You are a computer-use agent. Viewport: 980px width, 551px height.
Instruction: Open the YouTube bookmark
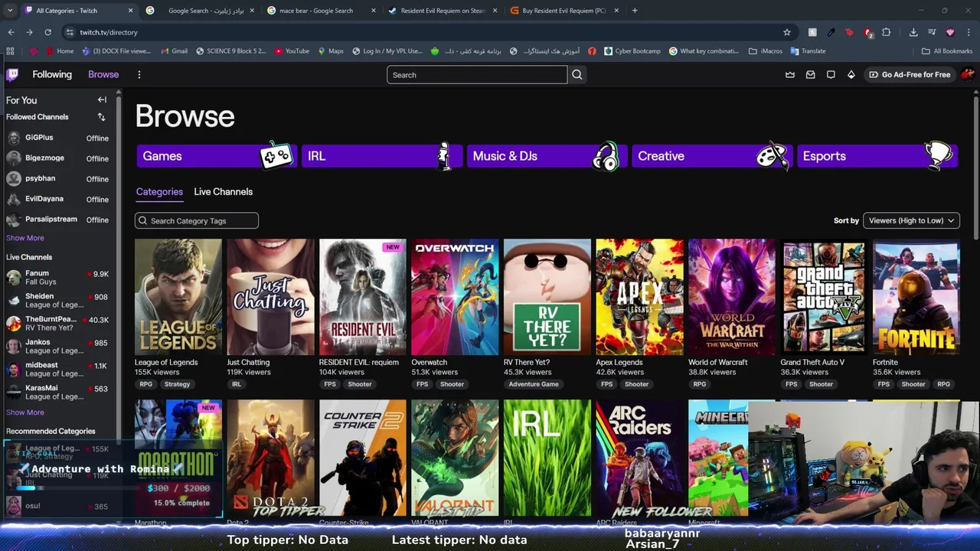(x=291, y=51)
